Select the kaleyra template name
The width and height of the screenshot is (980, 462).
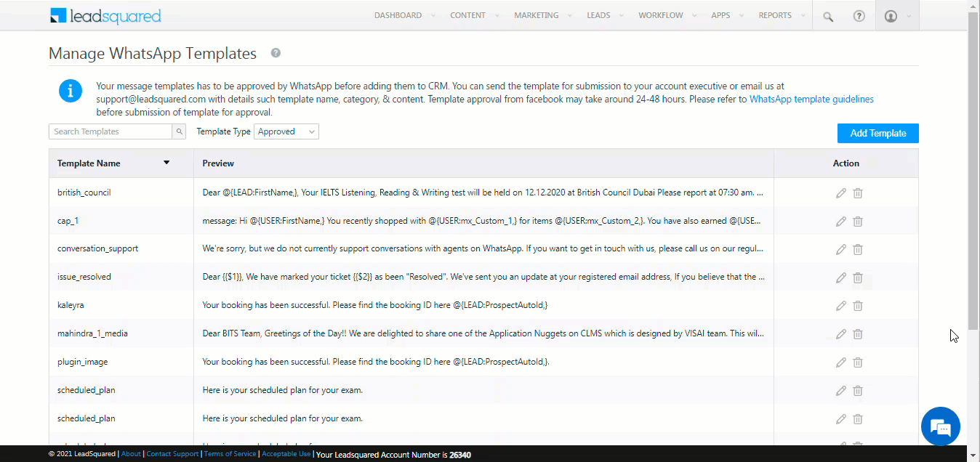click(71, 305)
